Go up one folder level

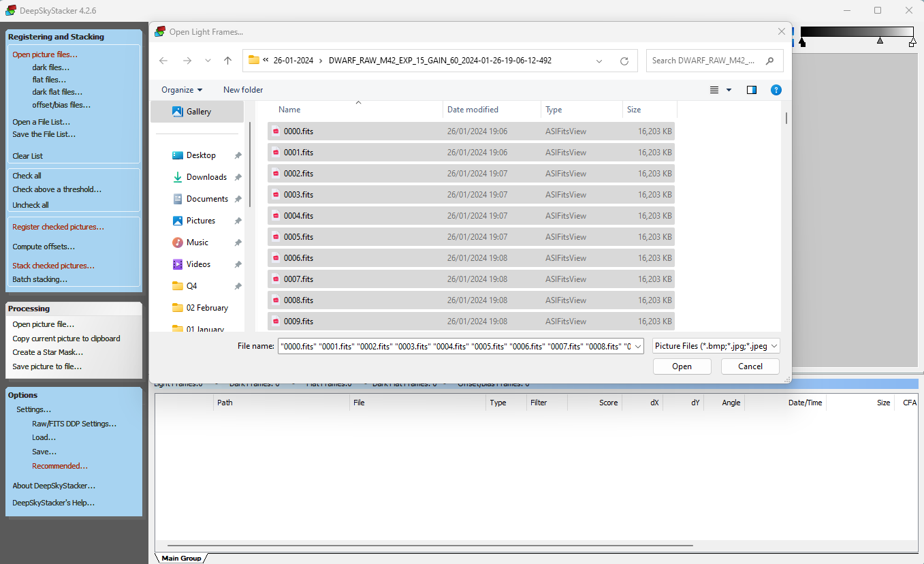pyautogui.click(x=228, y=61)
